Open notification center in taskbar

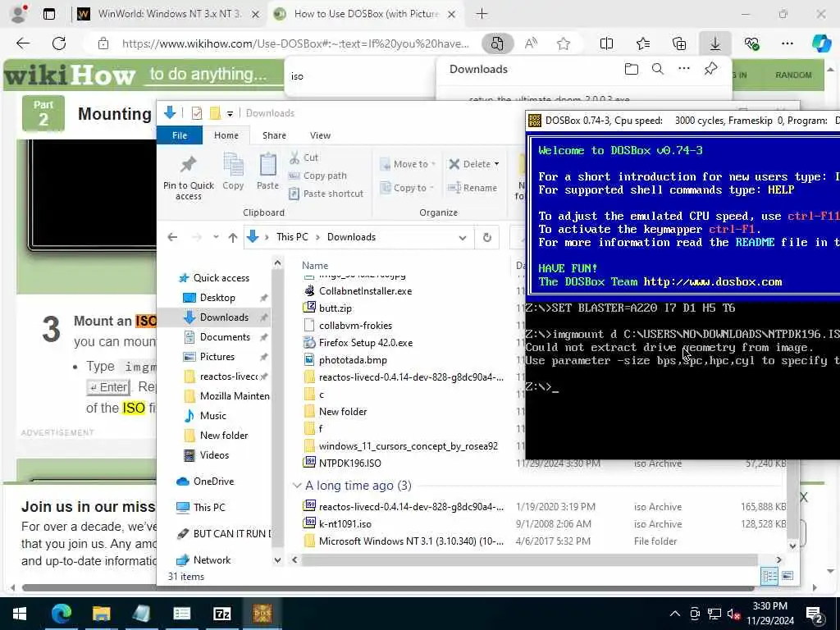(814, 614)
